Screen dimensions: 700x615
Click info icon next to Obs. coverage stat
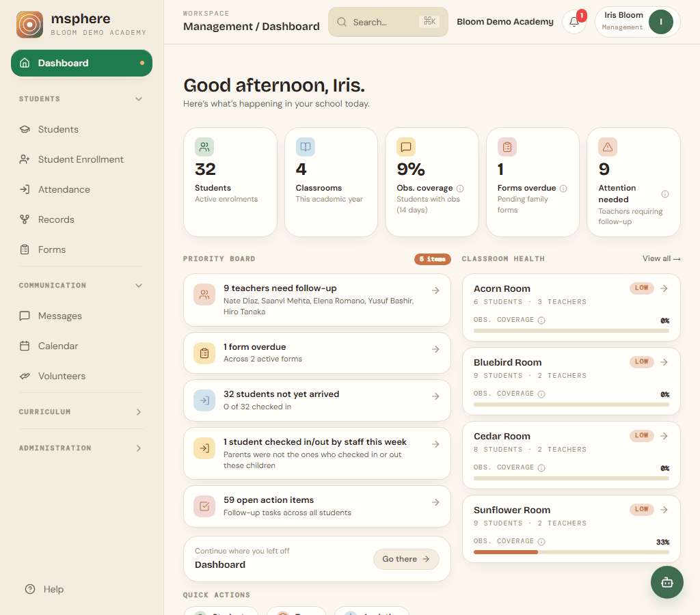pyautogui.click(x=460, y=189)
